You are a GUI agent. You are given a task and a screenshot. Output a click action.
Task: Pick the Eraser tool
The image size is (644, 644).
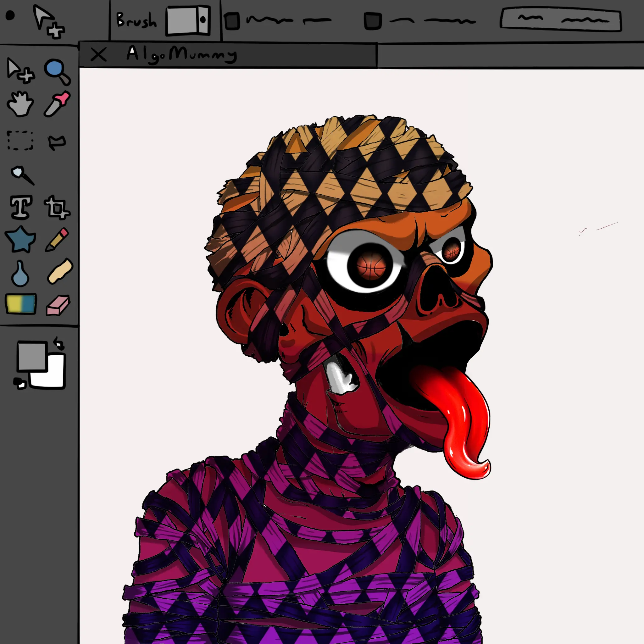[57, 305]
